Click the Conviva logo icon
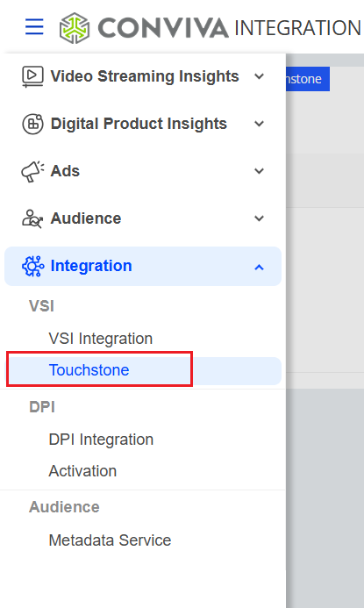Screen dimensions: 364x608 pos(75,28)
